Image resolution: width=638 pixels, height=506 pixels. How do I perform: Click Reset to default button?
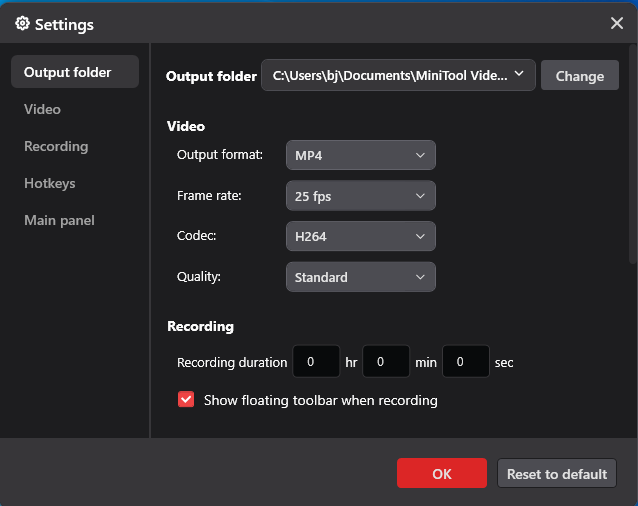(x=556, y=474)
